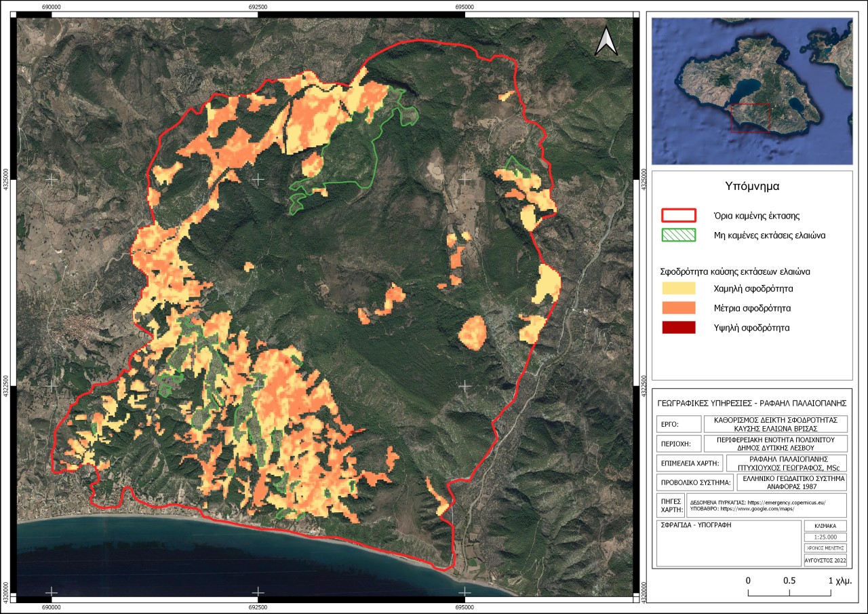Select the low severity yellow swatch
This screenshot has height=614, width=868.
point(679,288)
